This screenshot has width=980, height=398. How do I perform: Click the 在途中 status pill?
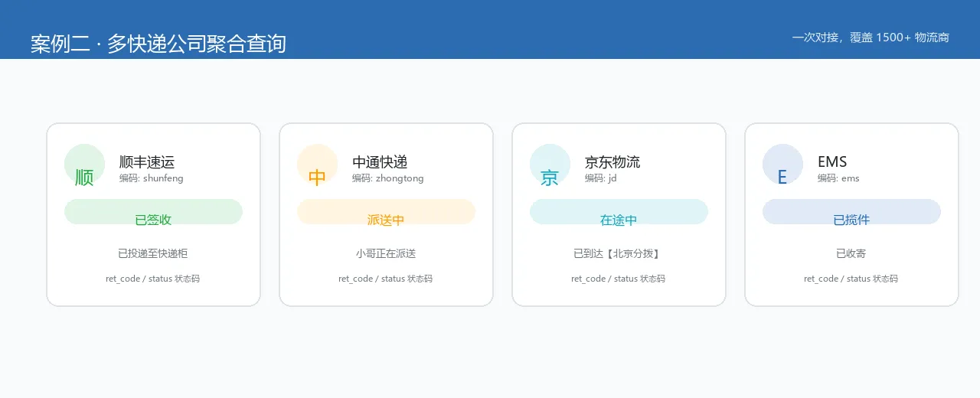click(x=619, y=212)
